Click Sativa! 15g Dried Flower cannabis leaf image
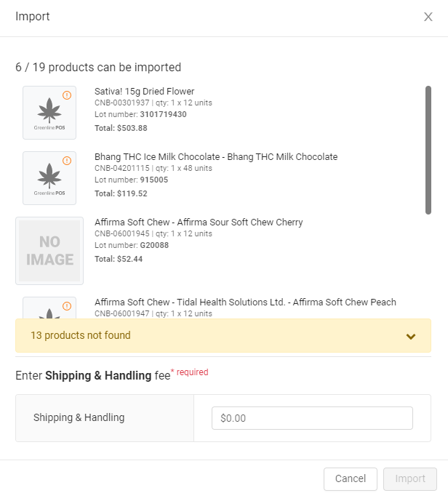The height and width of the screenshot is (493, 448). tap(49, 112)
